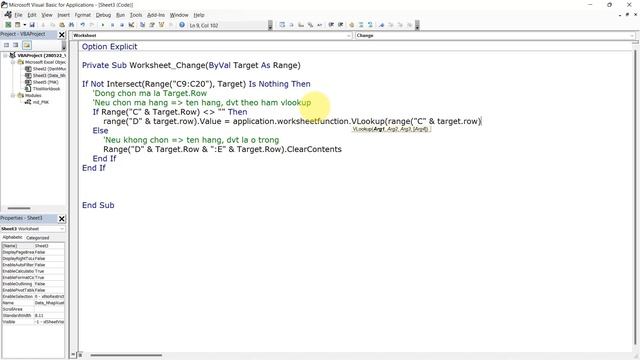The height and width of the screenshot is (360, 640).
Task: Collapse the Microsoft Excel Objects folder
Action: pyautogui.click(x=13, y=62)
